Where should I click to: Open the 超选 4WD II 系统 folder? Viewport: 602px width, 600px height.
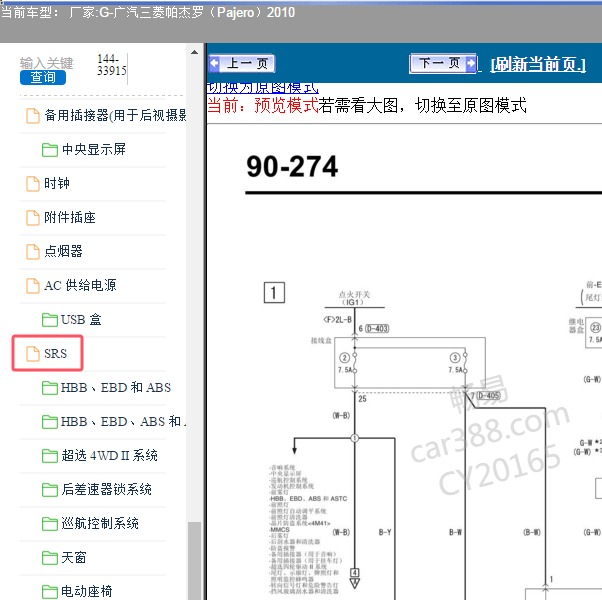coord(100,456)
